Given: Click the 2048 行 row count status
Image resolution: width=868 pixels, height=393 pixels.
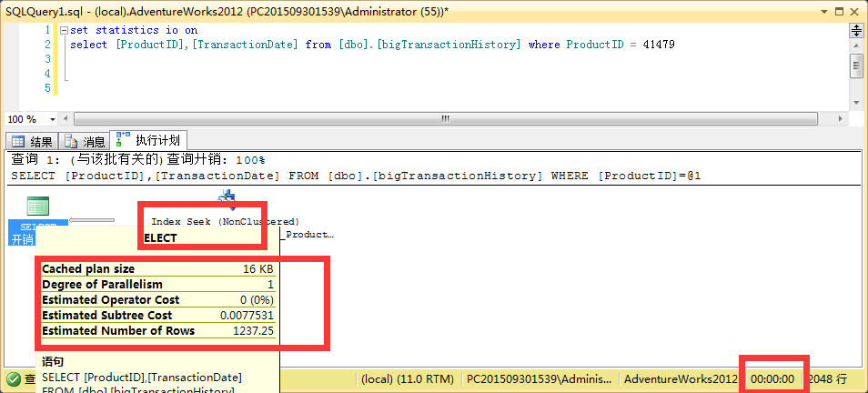Looking at the screenshot, I should click(x=826, y=379).
